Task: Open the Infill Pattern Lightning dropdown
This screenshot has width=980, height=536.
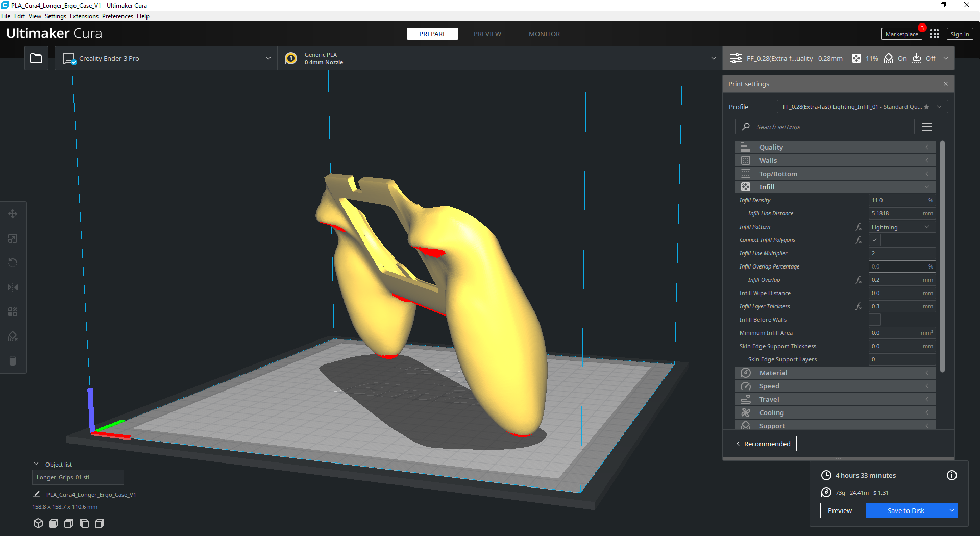Action: tap(902, 227)
